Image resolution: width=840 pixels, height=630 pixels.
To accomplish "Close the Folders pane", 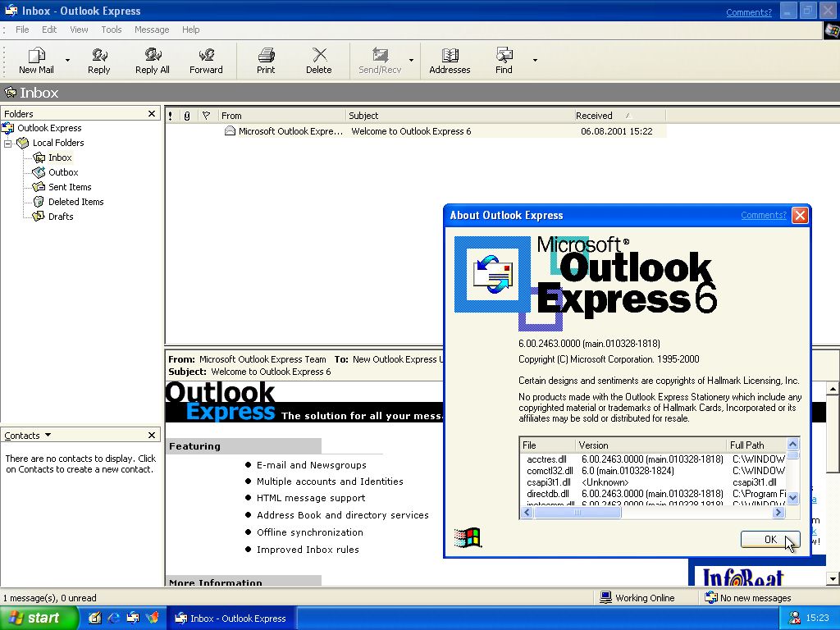I will (152, 114).
